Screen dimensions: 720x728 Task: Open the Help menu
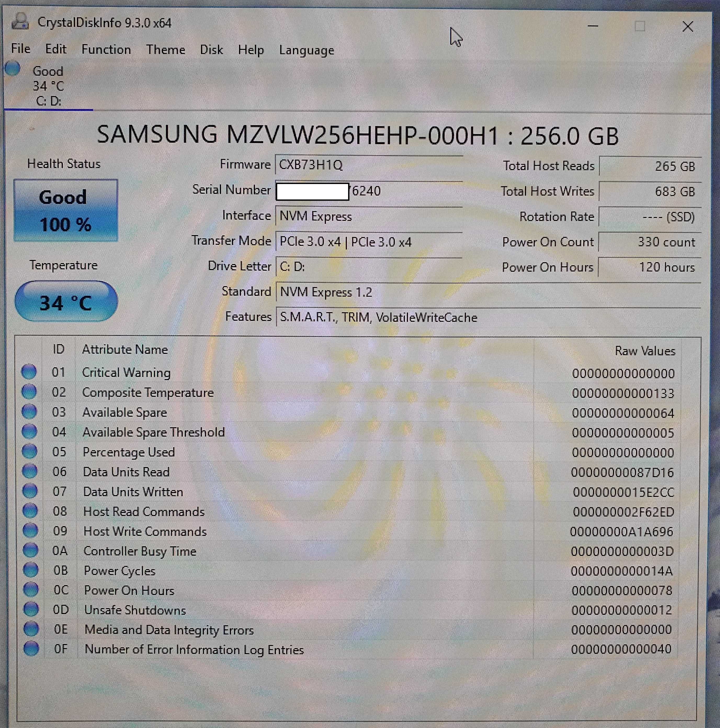(251, 50)
